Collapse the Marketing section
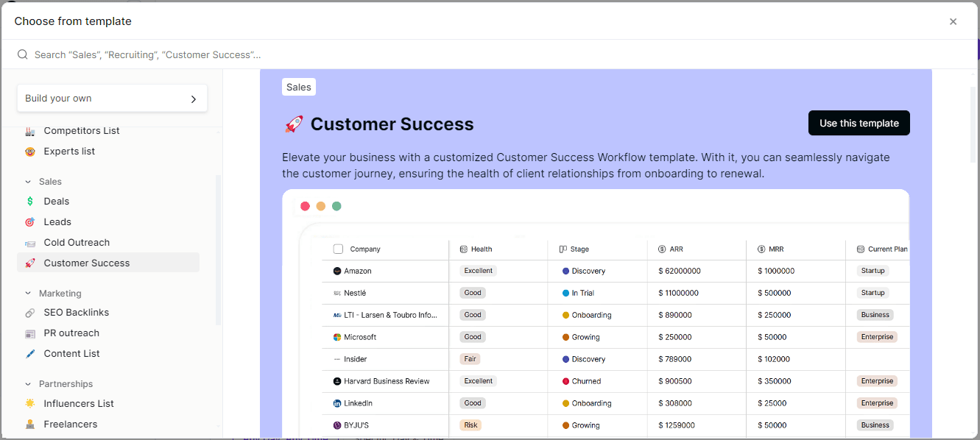The width and height of the screenshot is (980, 440). coord(28,293)
